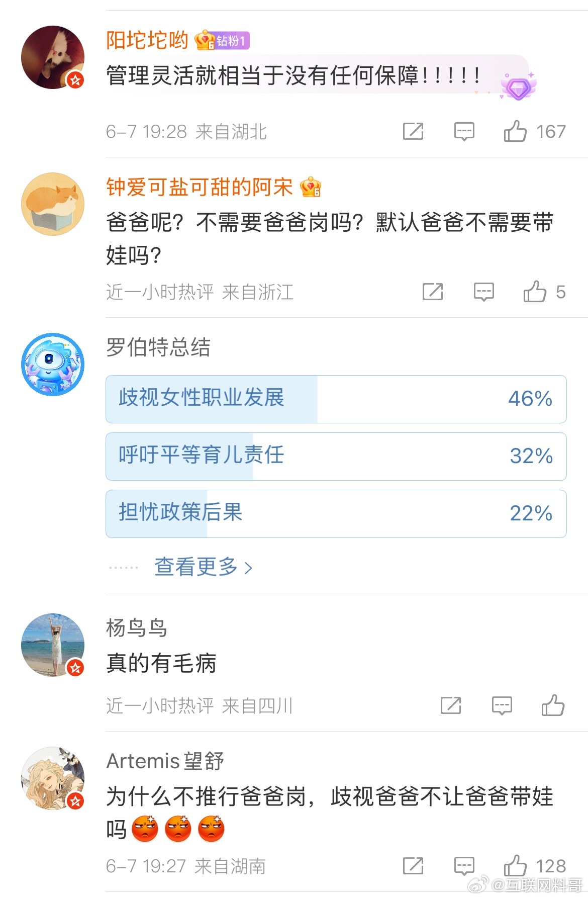
Task: Open the 罗伯特总结 robot avatar
Action: (53, 365)
